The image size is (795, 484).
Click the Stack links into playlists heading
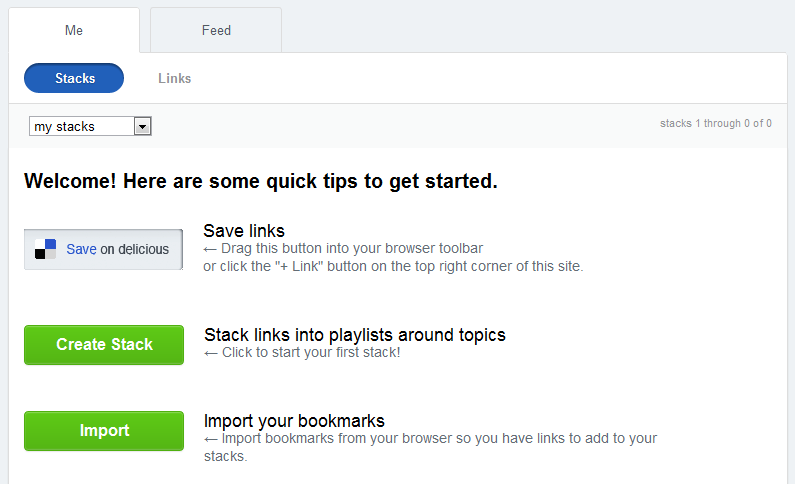pyautogui.click(x=355, y=335)
